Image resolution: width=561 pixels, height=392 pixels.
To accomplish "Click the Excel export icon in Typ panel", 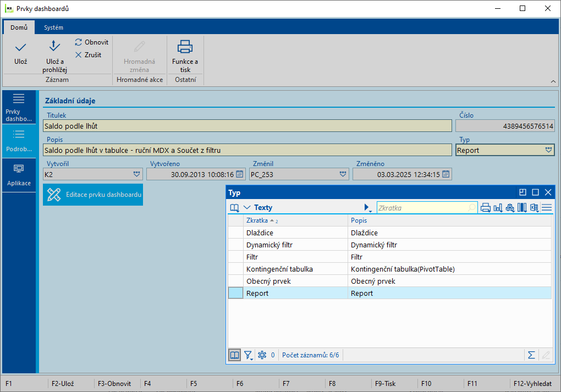I will point(534,208).
